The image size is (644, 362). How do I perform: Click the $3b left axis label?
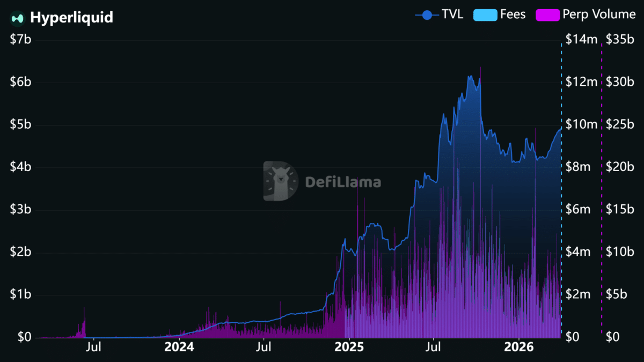[x=20, y=210]
